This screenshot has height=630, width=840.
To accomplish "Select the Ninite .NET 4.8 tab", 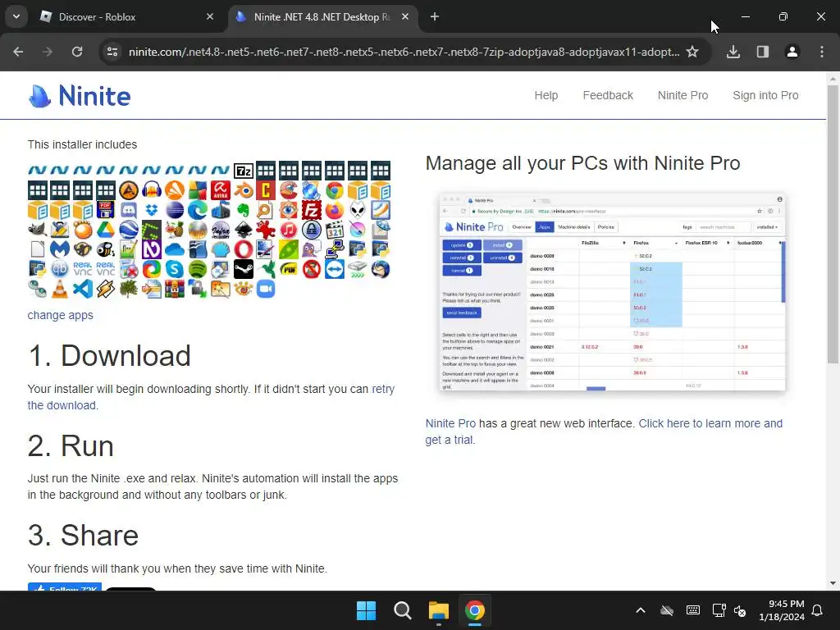I will point(322,16).
